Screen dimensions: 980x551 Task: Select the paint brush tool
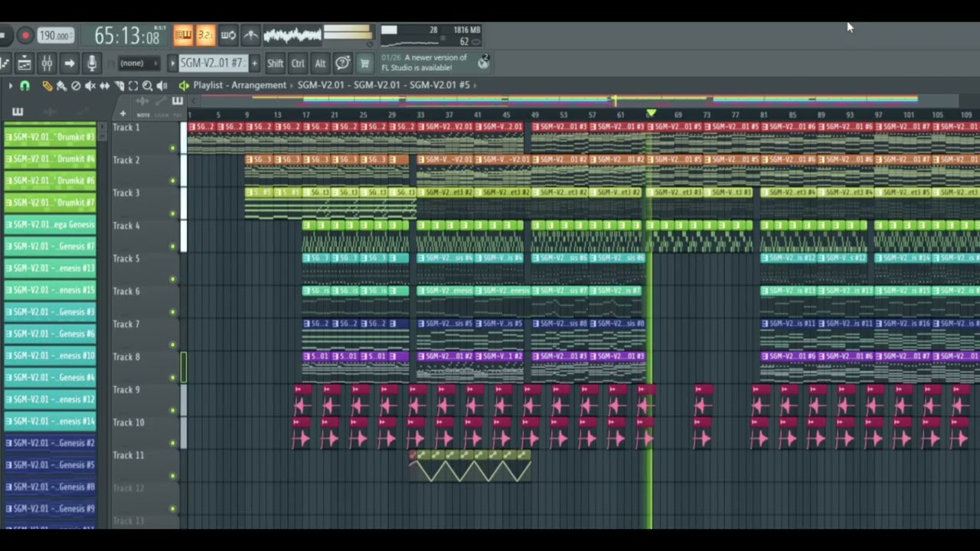click(61, 86)
